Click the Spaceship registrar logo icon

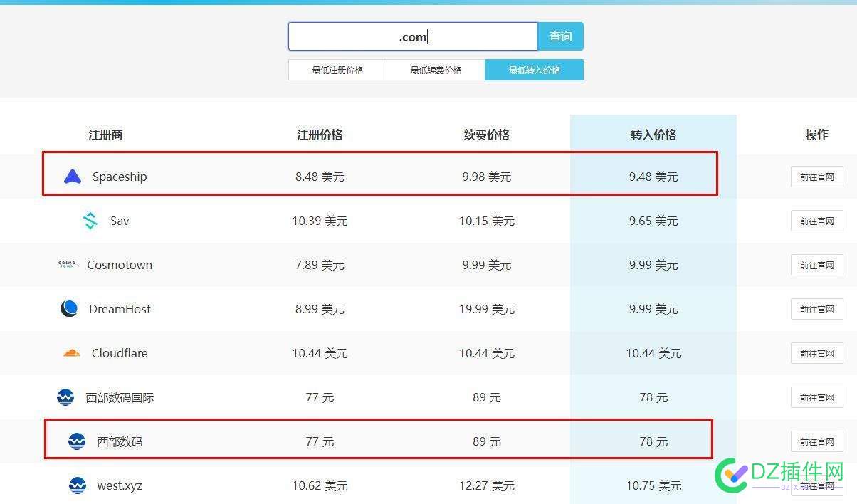pos(73,177)
